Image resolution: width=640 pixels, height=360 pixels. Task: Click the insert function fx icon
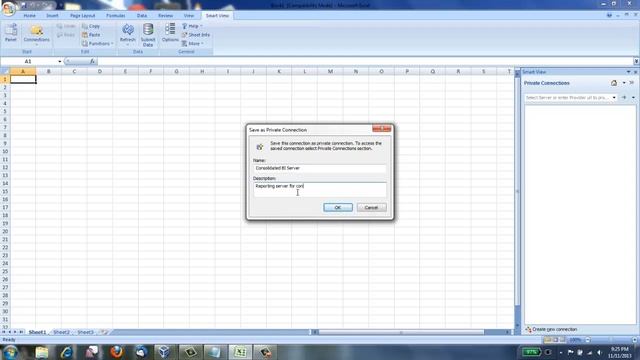(93, 61)
